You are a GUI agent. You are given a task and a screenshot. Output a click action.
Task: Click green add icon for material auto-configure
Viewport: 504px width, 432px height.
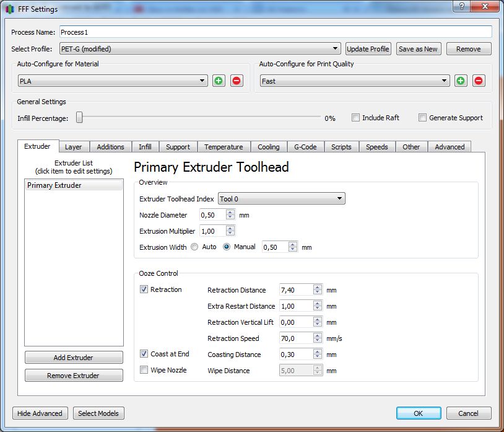(219, 81)
